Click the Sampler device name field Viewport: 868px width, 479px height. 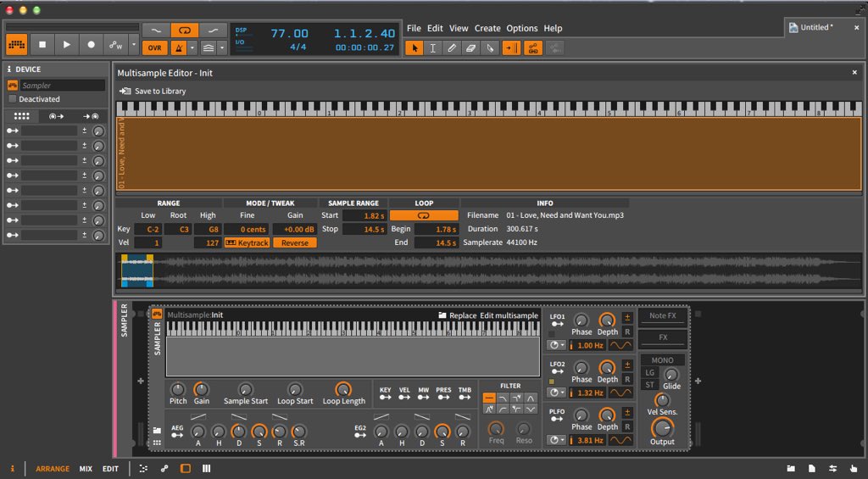point(62,86)
